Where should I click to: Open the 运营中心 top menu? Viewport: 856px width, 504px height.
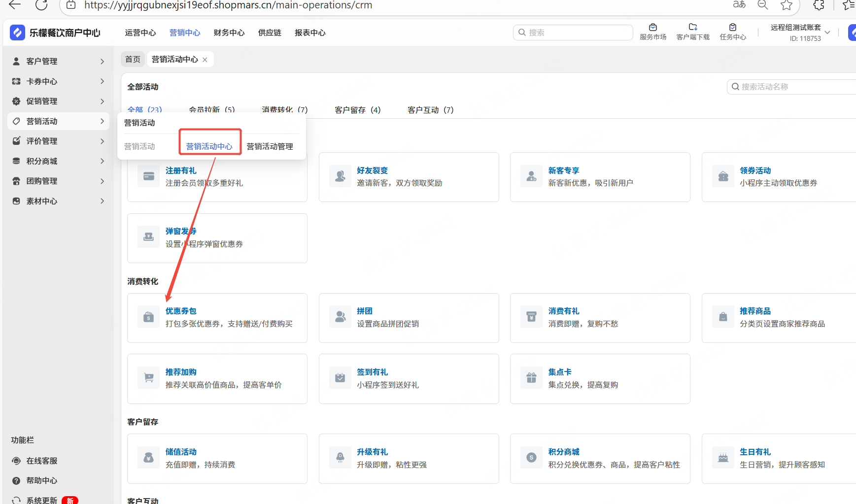pos(140,33)
